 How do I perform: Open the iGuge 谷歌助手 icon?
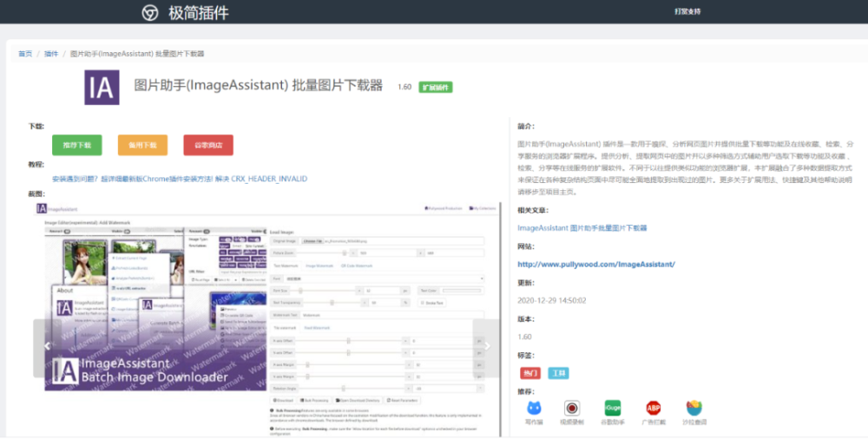613,409
